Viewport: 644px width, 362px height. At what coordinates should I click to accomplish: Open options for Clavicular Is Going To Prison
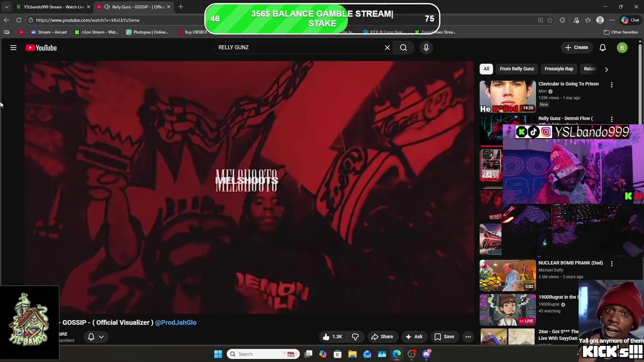pos(612,85)
